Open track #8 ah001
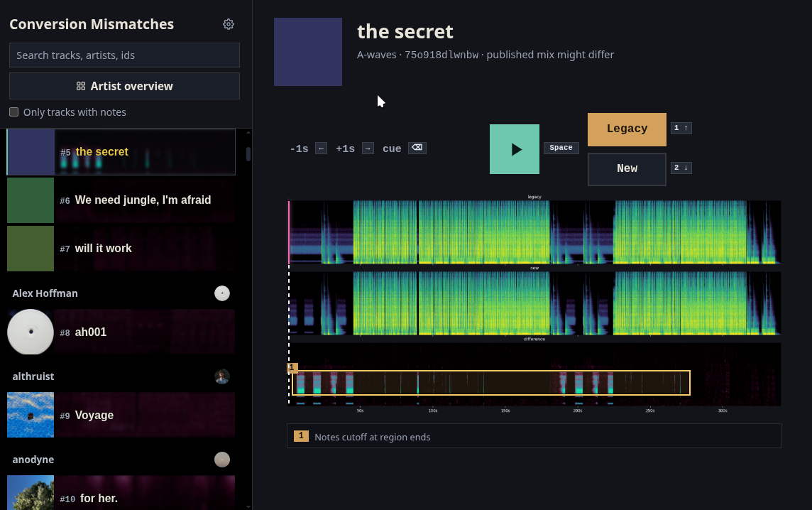This screenshot has height=510, width=812. (121, 332)
